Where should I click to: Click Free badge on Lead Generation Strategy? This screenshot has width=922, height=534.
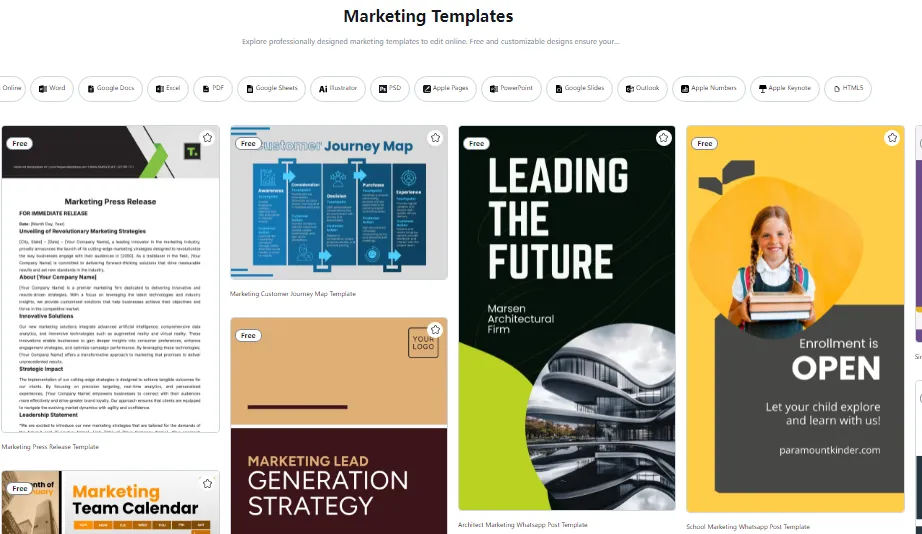click(x=248, y=336)
